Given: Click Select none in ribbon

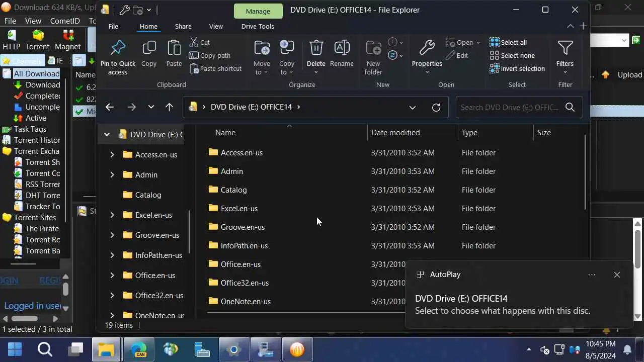Looking at the screenshot, I should 512,55.
